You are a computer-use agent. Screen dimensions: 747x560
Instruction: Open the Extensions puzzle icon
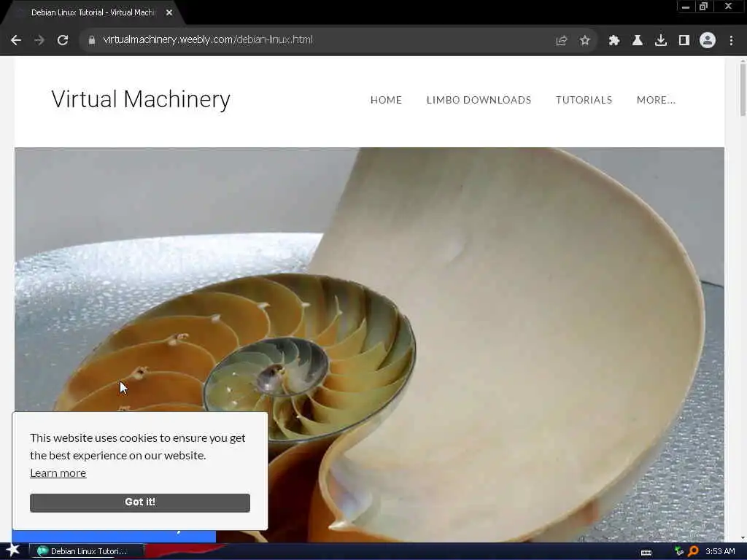coord(614,41)
